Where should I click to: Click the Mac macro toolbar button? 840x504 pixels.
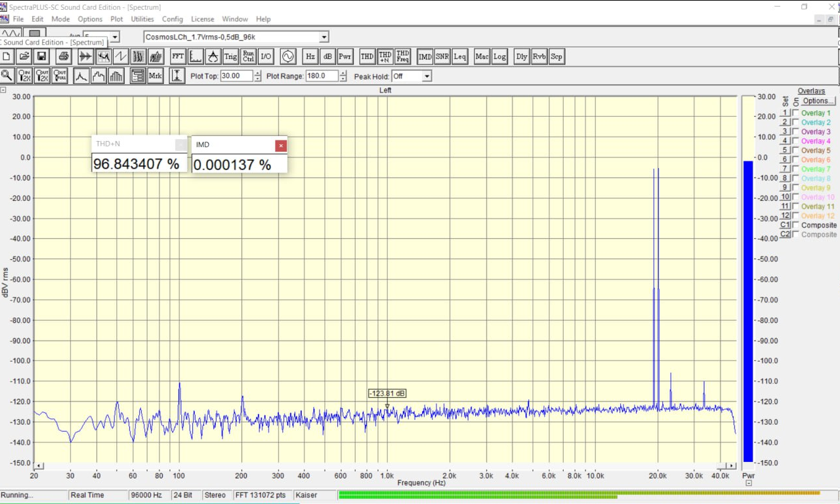tap(482, 56)
